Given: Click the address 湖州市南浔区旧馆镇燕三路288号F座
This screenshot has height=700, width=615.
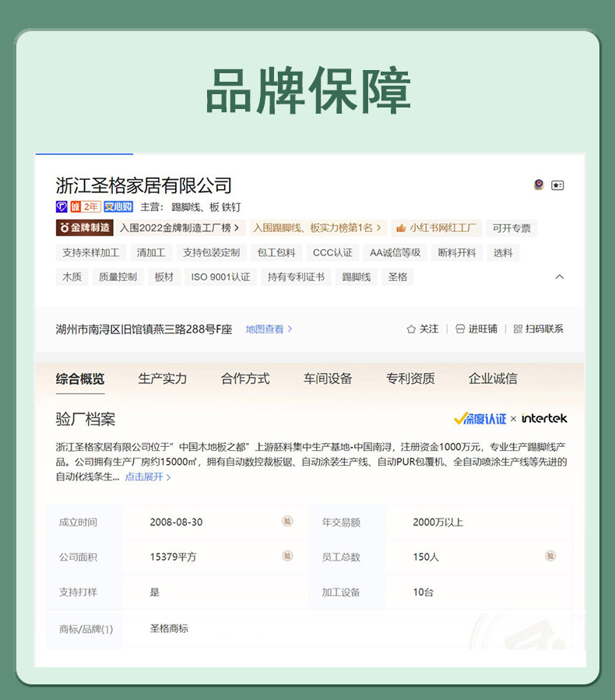Looking at the screenshot, I should click(144, 329).
